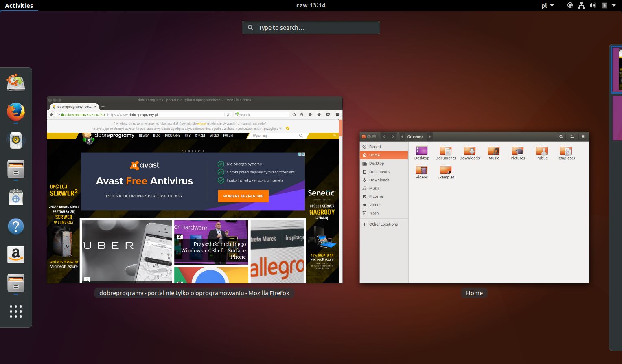Image resolution: width=622 pixels, height=364 pixels.
Task: Click the Type to search field
Action: coord(311,28)
